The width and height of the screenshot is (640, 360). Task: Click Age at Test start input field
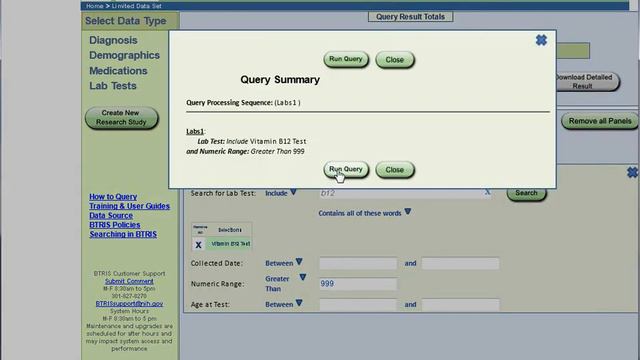coord(358,304)
